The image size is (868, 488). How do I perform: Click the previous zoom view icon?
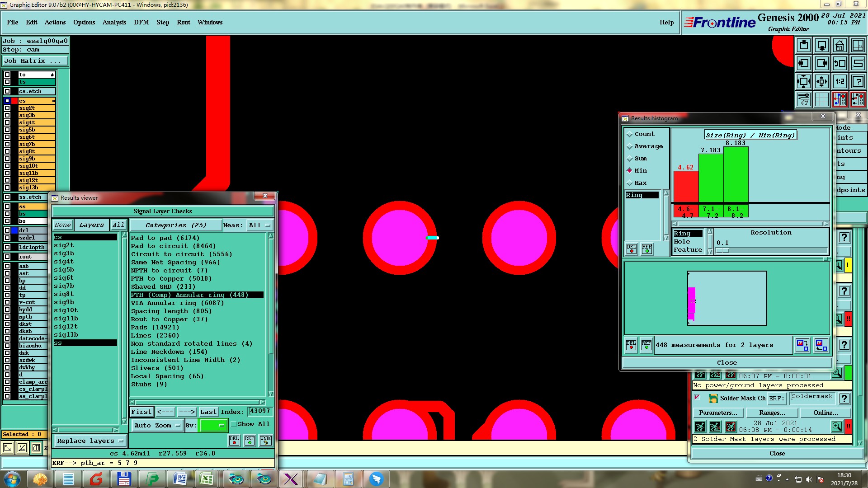[x=840, y=63]
